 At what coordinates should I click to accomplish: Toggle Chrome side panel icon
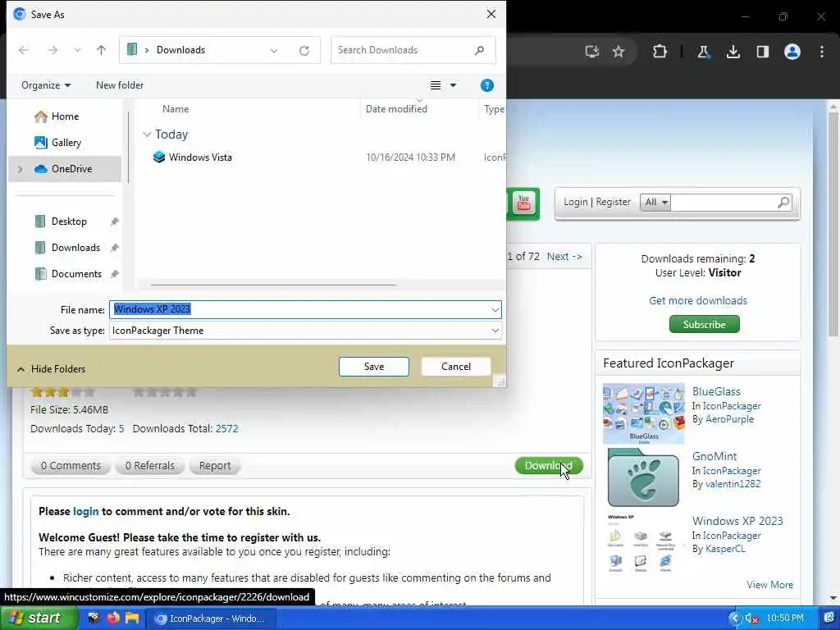[762, 52]
